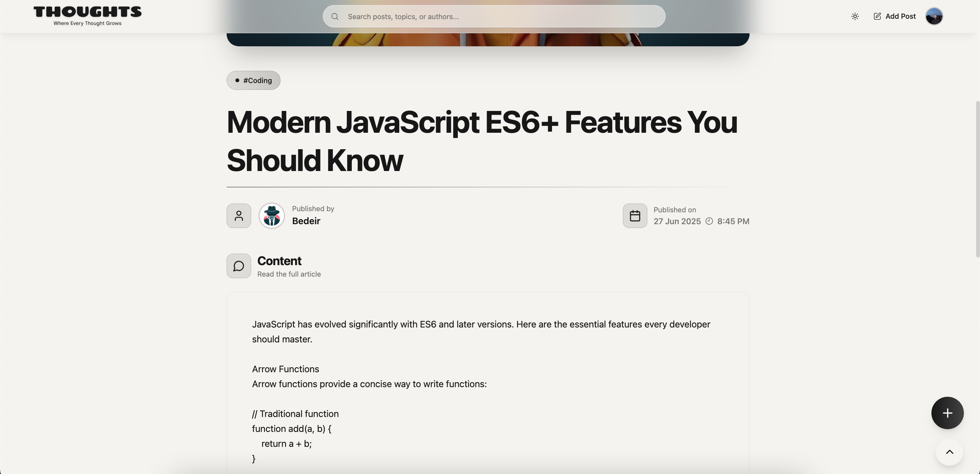Click the page vertical scrollbar

(977, 179)
